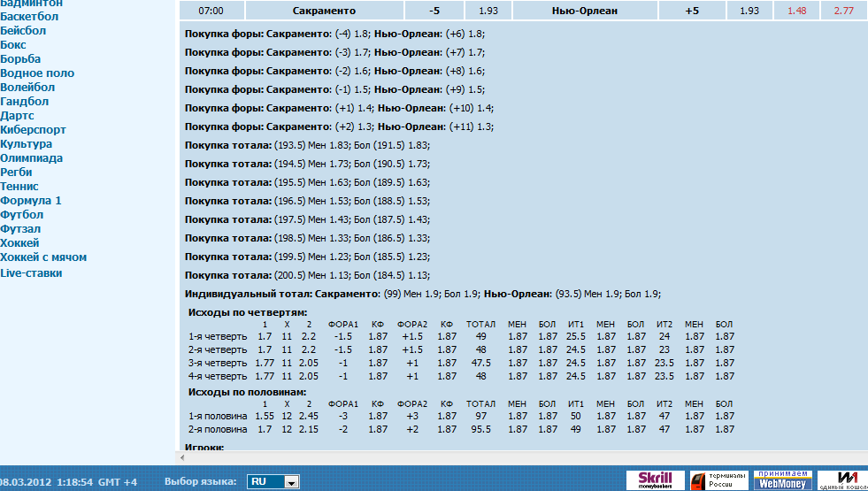
Task: Go to the Бокс section
Action: 13,45
